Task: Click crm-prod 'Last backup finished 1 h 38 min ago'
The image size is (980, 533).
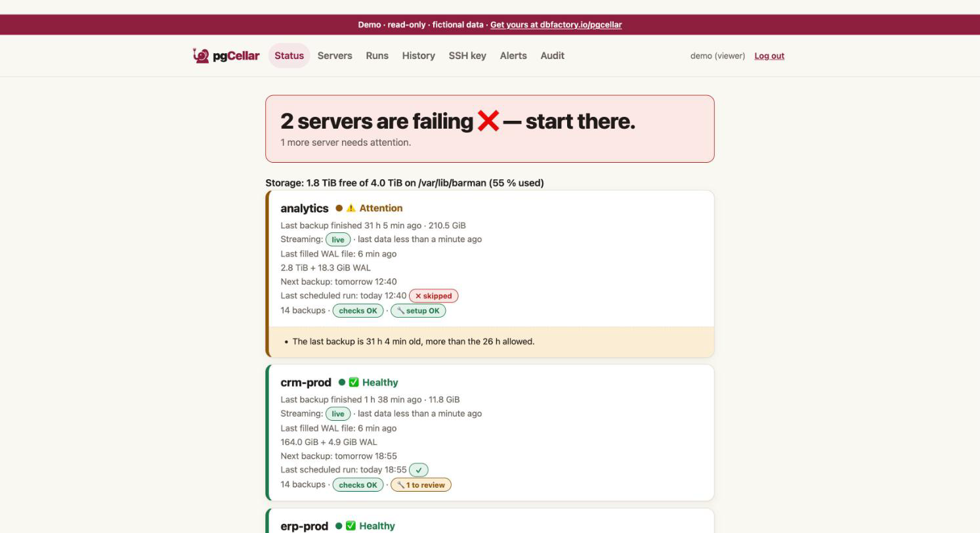Action: click(x=351, y=399)
